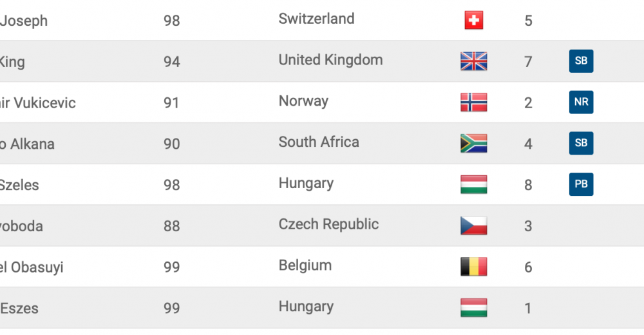The image size is (644, 335).
Task: Click the South Africa flag icon
Action: click(x=473, y=144)
